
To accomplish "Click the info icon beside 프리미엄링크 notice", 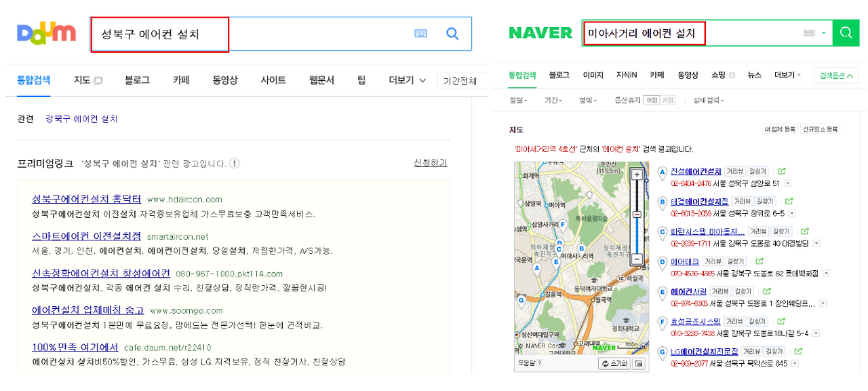I will (234, 164).
